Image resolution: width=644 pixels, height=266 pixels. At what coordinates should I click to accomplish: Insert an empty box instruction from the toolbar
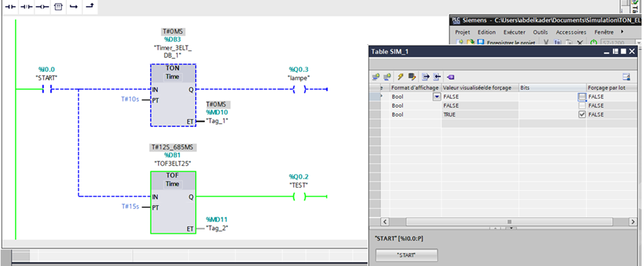(x=58, y=6)
